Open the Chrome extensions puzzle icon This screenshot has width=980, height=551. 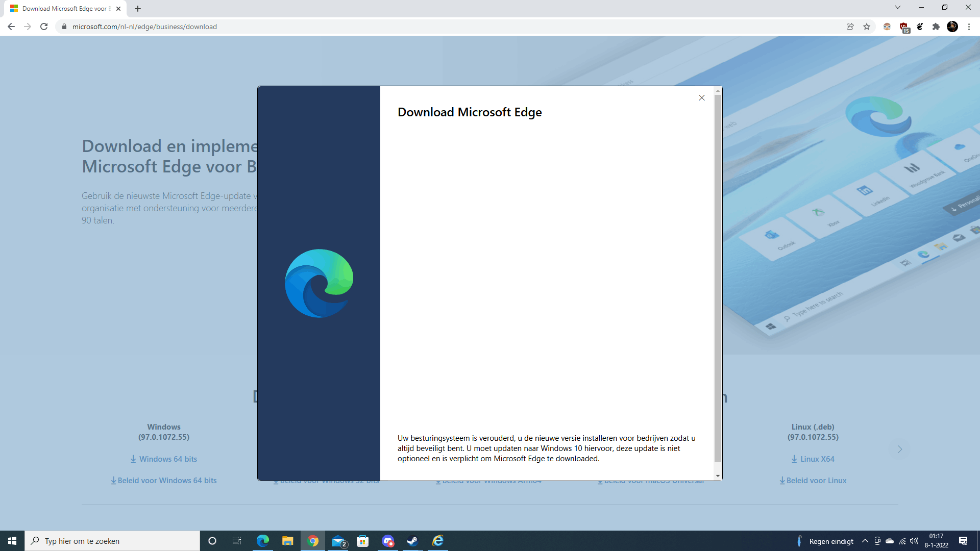pos(936,27)
